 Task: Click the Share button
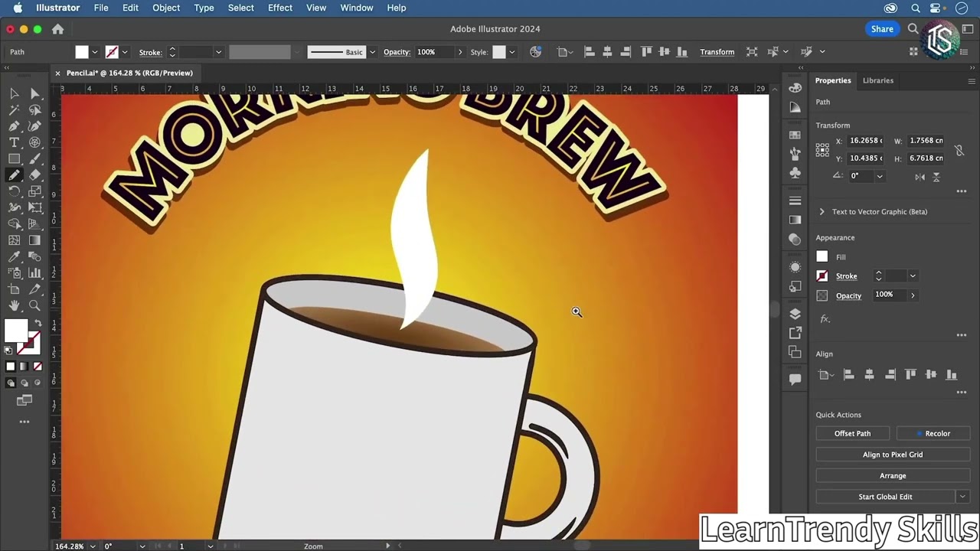tap(882, 29)
